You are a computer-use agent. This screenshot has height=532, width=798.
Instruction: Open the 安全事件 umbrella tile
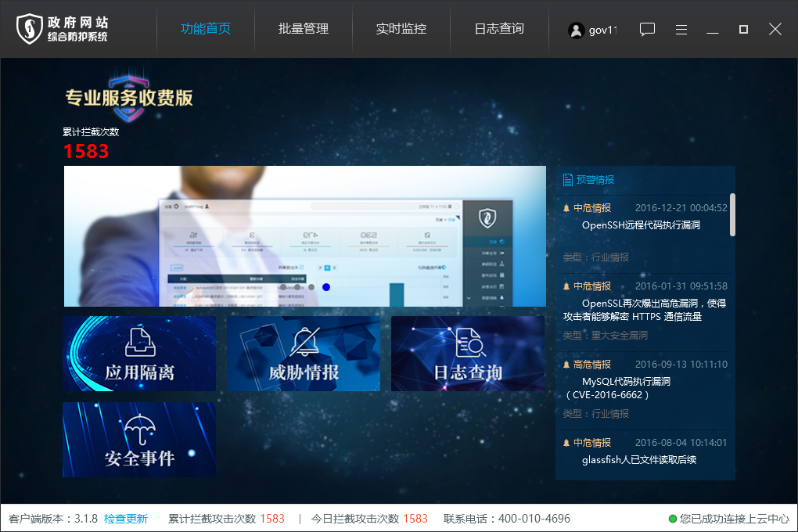tap(139, 440)
